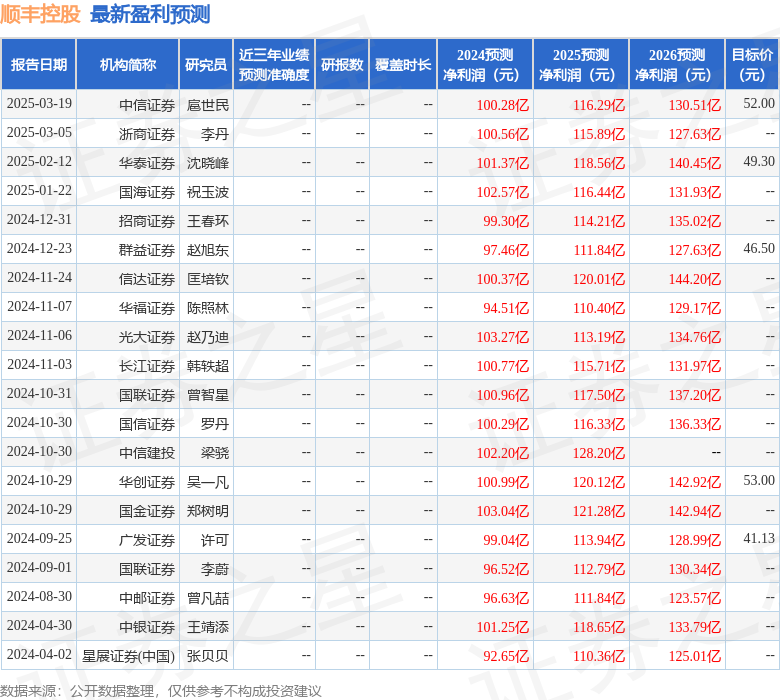Select institution 星展证券(中国)

click(x=128, y=656)
